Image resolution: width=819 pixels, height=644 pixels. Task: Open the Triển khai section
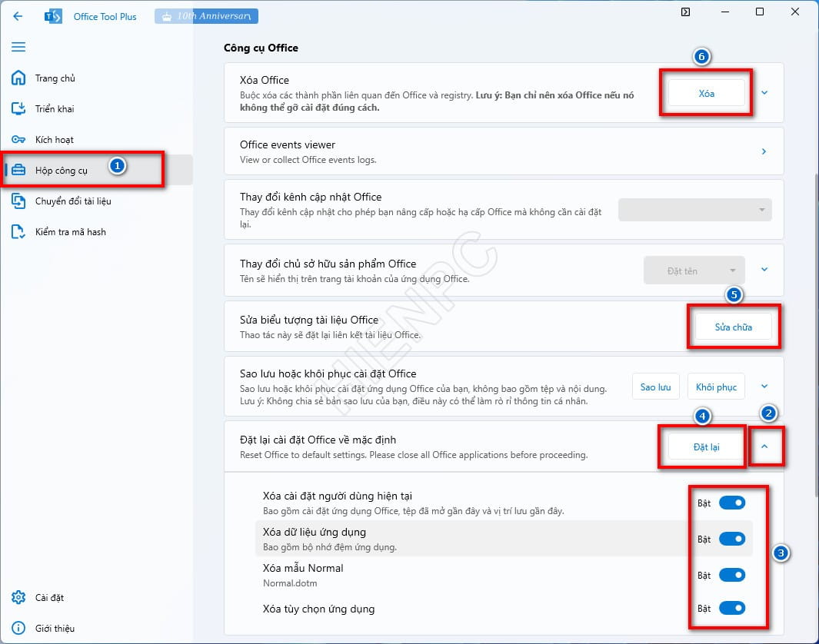(55, 109)
